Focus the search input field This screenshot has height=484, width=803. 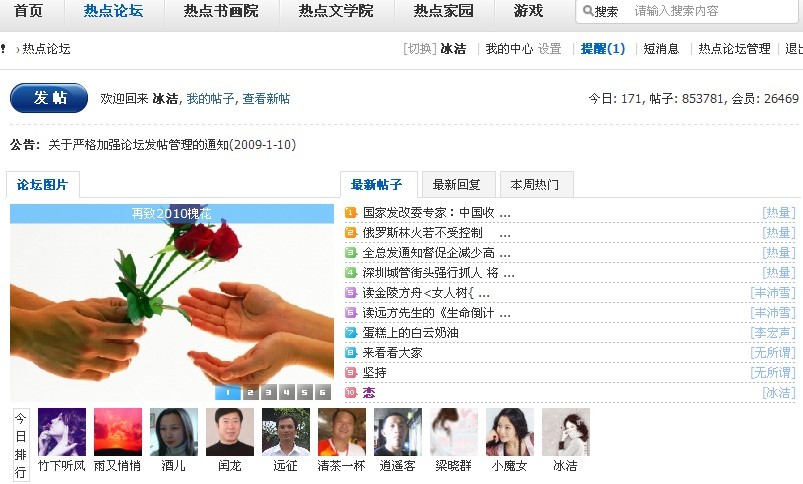712,11
